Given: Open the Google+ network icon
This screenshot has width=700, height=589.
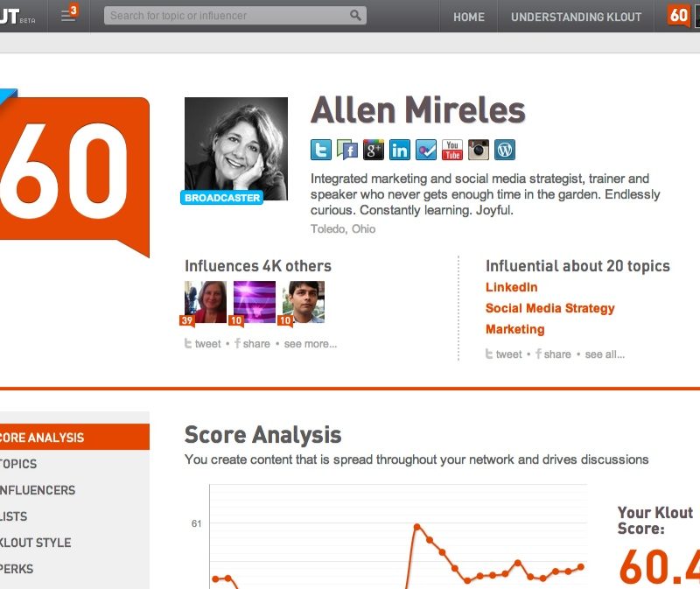Looking at the screenshot, I should pyautogui.click(x=374, y=150).
